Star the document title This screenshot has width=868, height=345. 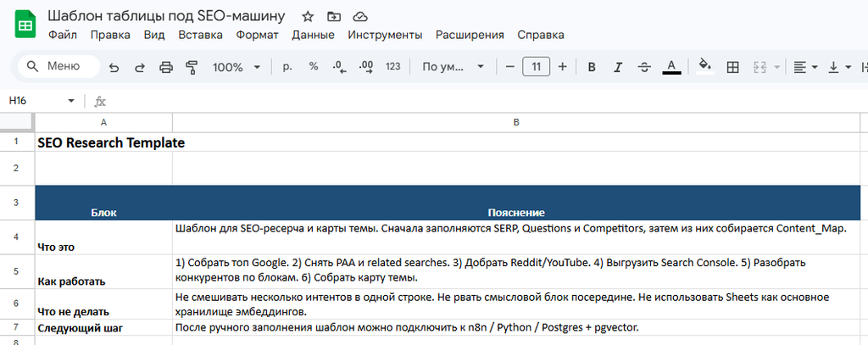308,16
